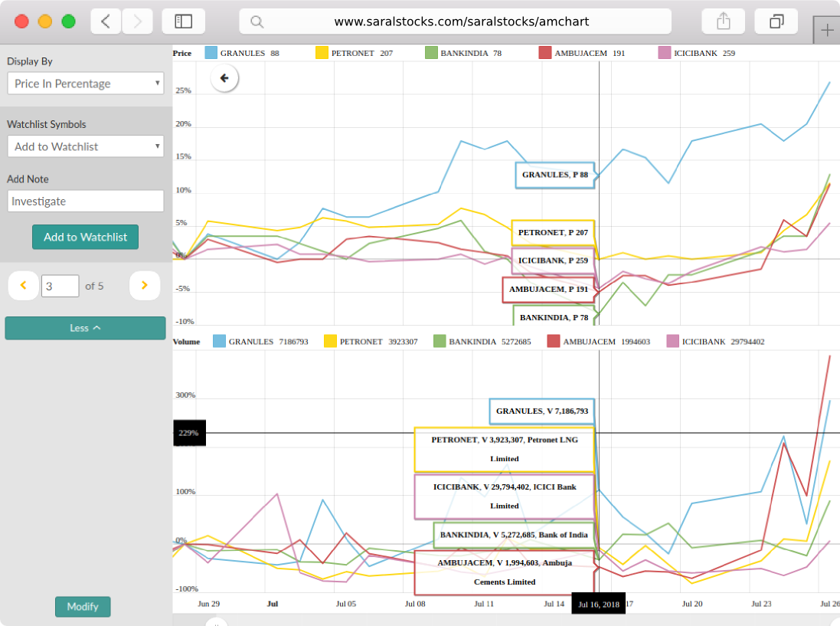Viewport: 840px width, 626px height.
Task: Click the chart back arrow button
Action: click(224, 78)
